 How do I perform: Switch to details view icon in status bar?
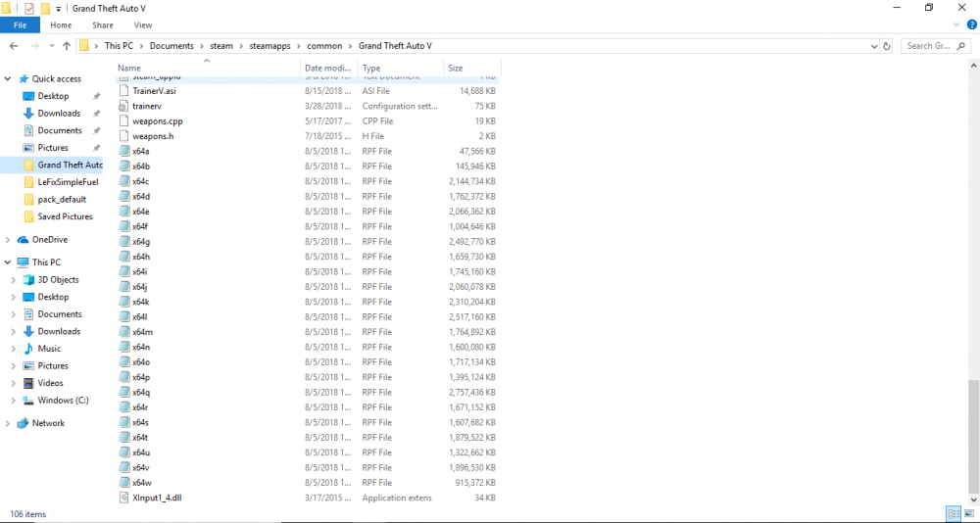coord(954,513)
